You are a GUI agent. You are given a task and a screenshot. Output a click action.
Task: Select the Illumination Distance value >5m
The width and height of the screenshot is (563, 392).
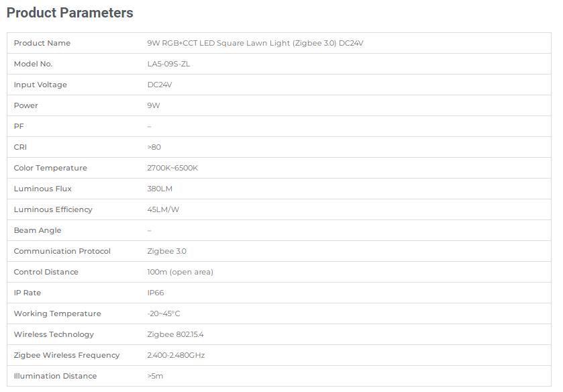pos(155,376)
